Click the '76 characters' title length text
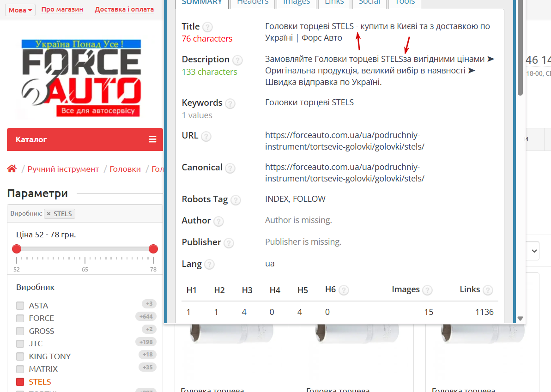The image size is (551, 392). pyautogui.click(x=207, y=39)
